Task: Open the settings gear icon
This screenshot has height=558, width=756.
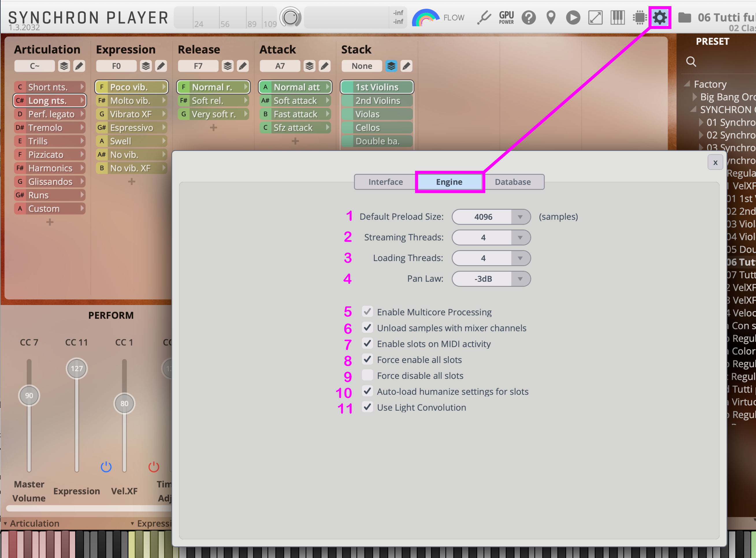Action: (660, 18)
